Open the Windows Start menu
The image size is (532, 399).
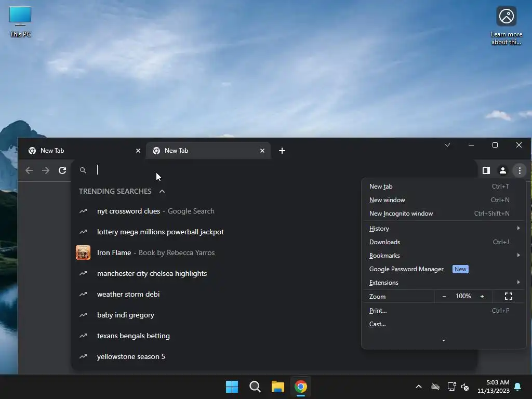[x=232, y=387]
